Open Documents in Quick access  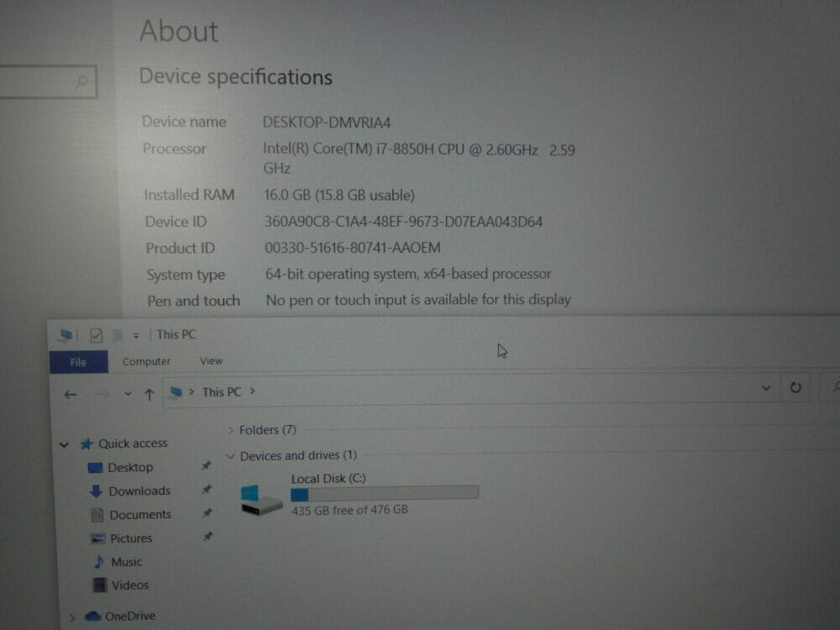coord(139,514)
